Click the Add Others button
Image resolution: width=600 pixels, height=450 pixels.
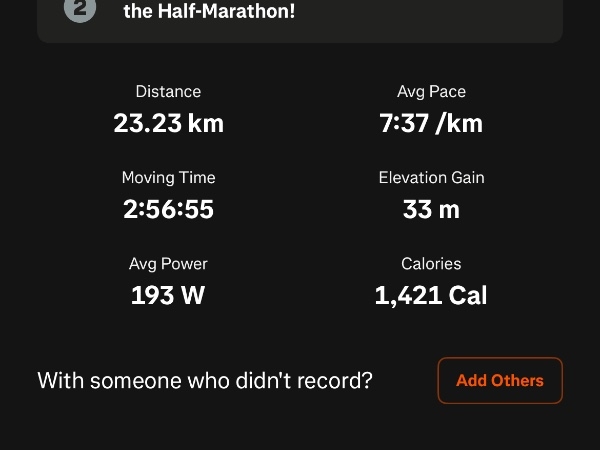[x=500, y=381]
